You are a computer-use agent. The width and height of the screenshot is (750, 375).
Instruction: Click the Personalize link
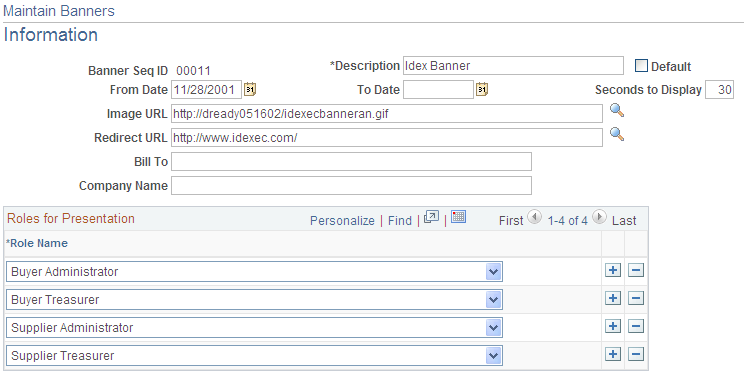(x=342, y=221)
